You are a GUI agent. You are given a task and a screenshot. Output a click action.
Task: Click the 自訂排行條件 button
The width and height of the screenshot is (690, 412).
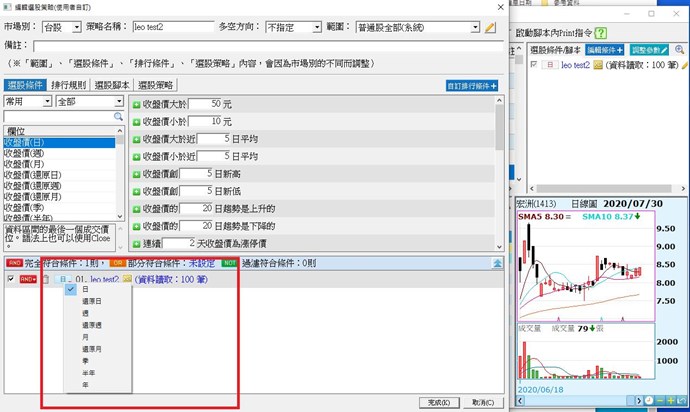pyautogui.click(x=472, y=86)
